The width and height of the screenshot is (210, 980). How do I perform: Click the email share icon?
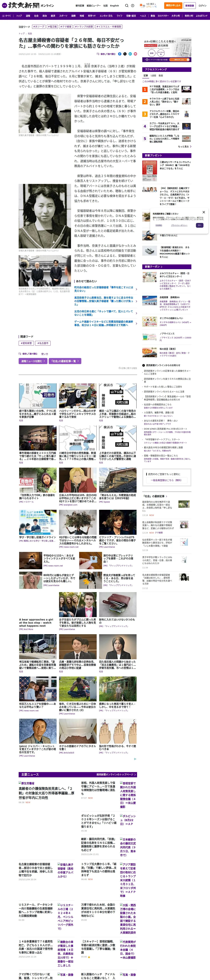coord(135,54)
